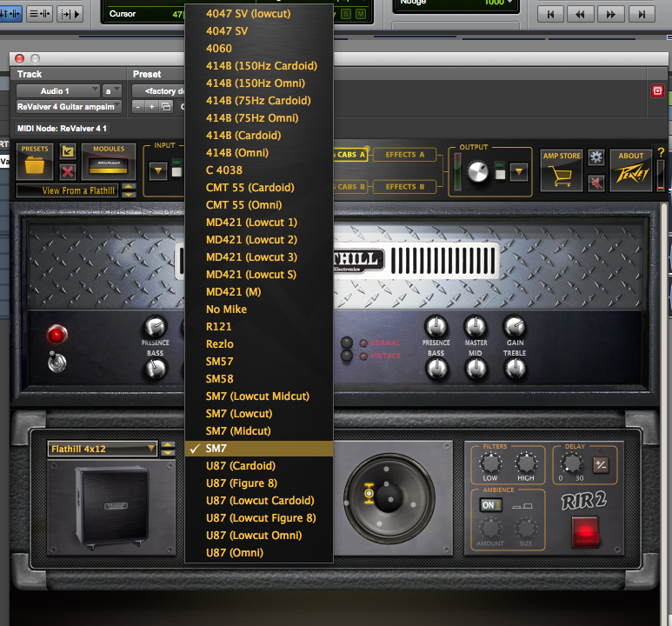Click the EFFECTS A signal chain button
This screenshot has height=626, width=672.
click(404, 155)
